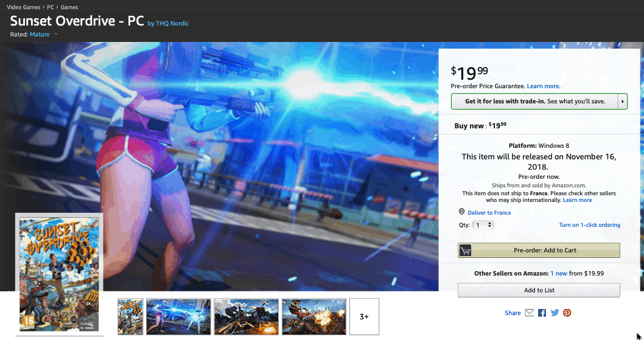
Task: Change delivery location via Deliver to France
Action: [489, 213]
